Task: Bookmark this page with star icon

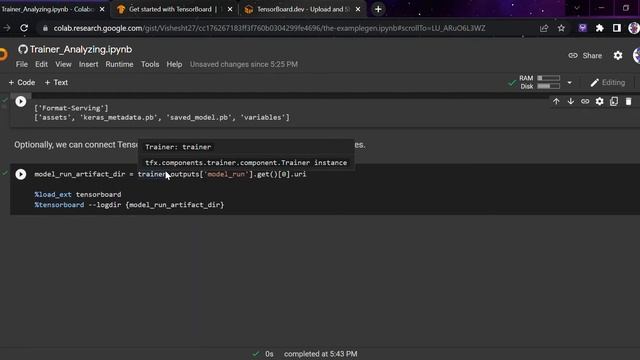Action: (562, 28)
